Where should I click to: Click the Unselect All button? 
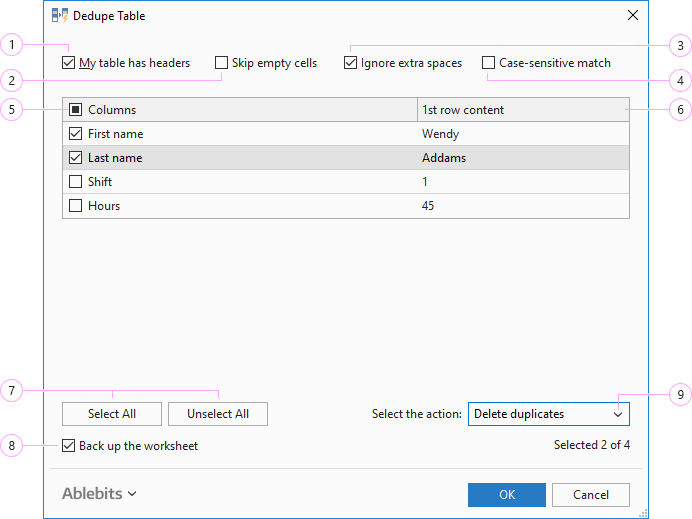(x=218, y=414)
